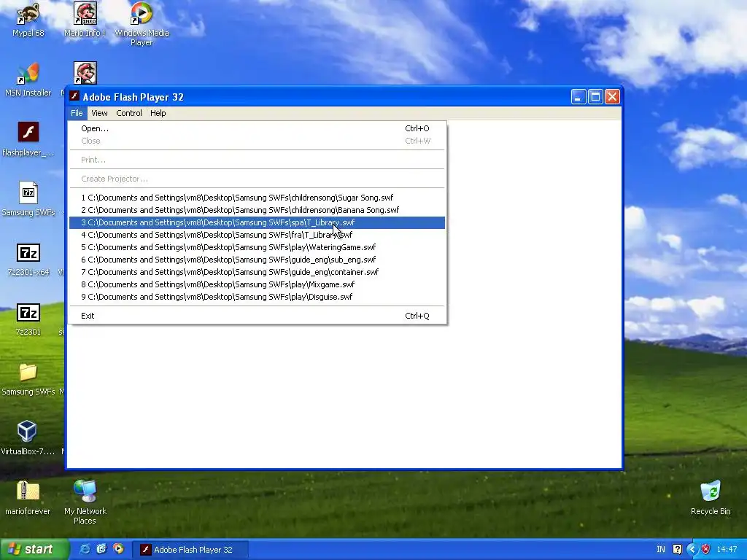
Task: Click the 14:47 system clock
Action: 727,549
